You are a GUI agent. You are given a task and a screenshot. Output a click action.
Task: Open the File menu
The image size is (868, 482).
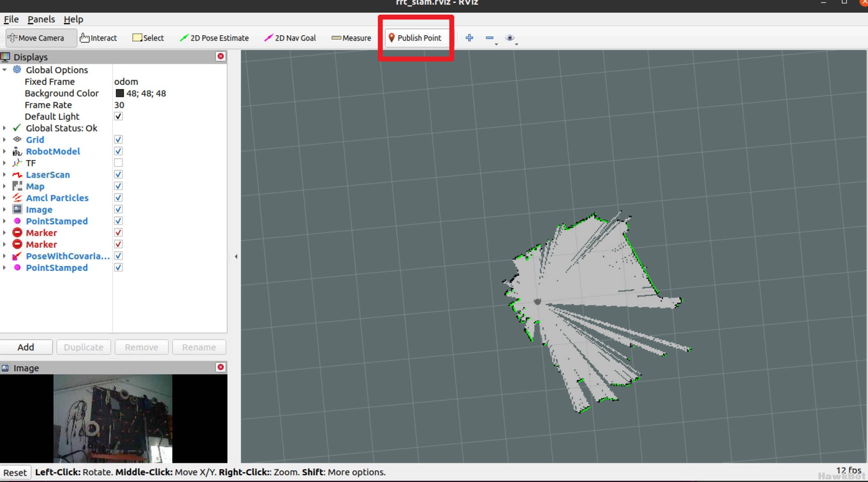point(11,19)
